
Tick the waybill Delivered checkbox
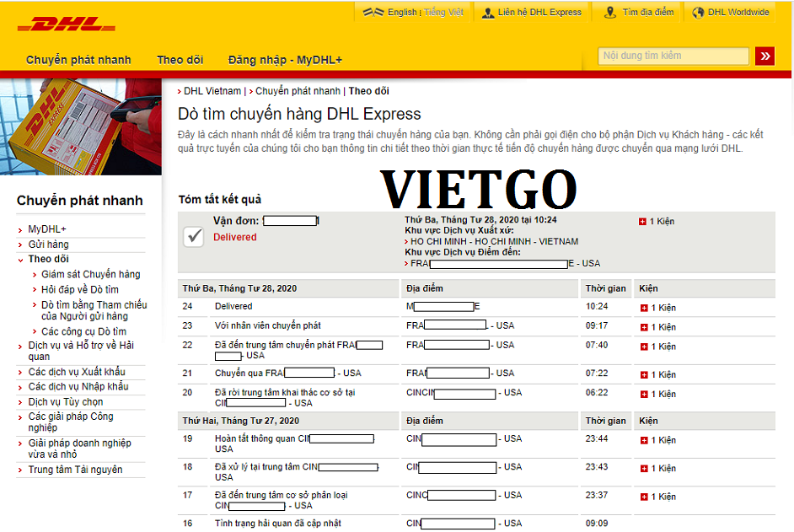(x=193, y=237)
